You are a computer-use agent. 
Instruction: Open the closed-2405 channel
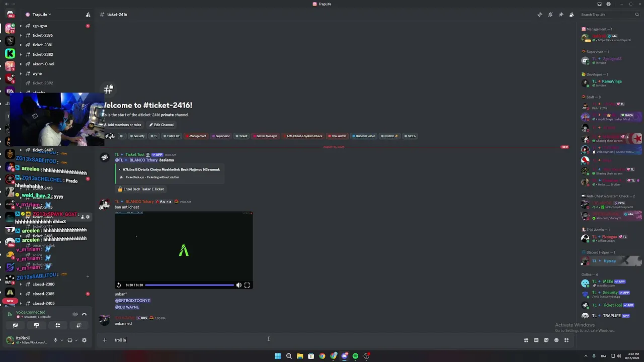[x=43, y=303]
